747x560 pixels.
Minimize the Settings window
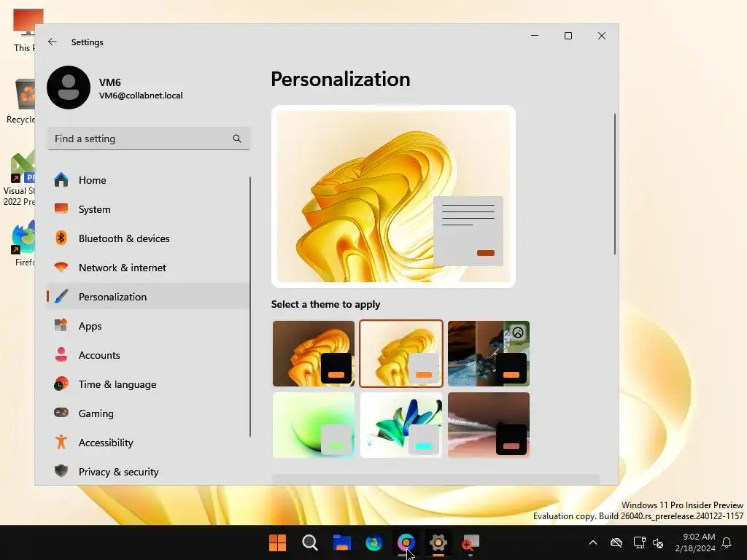(x=535, y=36)
